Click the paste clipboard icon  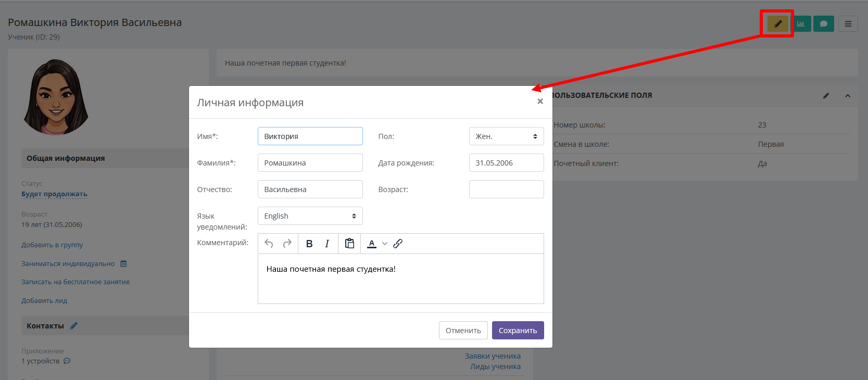tap(350, 244)
